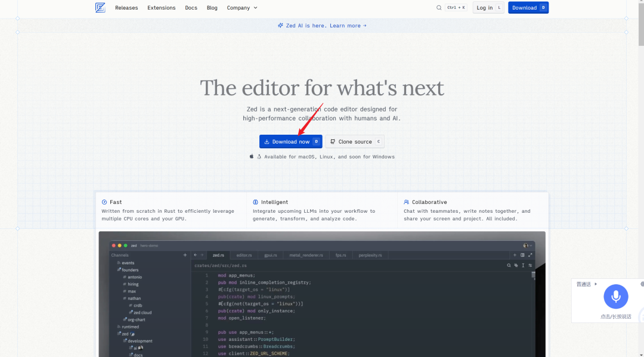The height and width of the screenshot is (357, 644).
Task: Click the Log in button
Action: pyautogui.click(x=488, y=7)
